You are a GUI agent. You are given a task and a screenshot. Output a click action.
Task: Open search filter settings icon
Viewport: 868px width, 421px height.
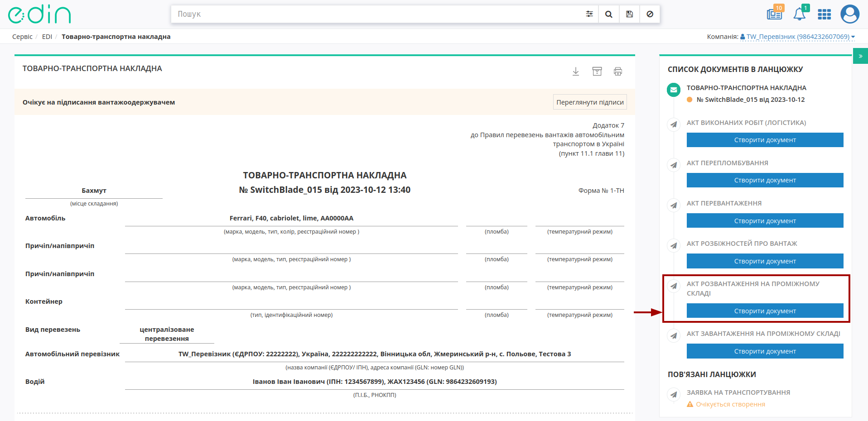(589, 14)
